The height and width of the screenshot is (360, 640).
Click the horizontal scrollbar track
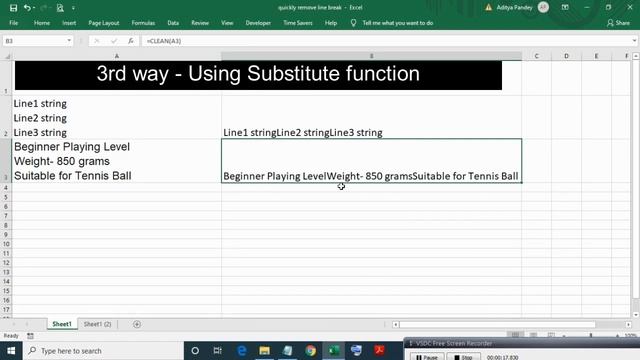click(x=512, y=324)
